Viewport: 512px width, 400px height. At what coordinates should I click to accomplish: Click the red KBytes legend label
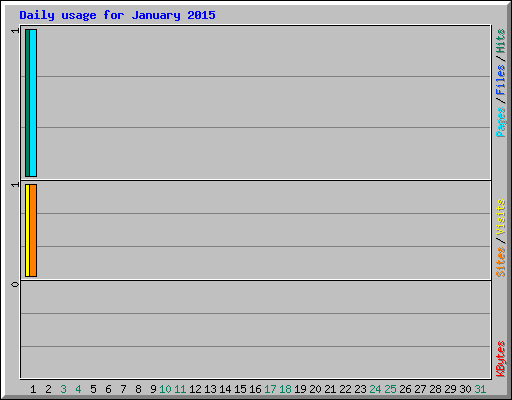pos(500,359)
